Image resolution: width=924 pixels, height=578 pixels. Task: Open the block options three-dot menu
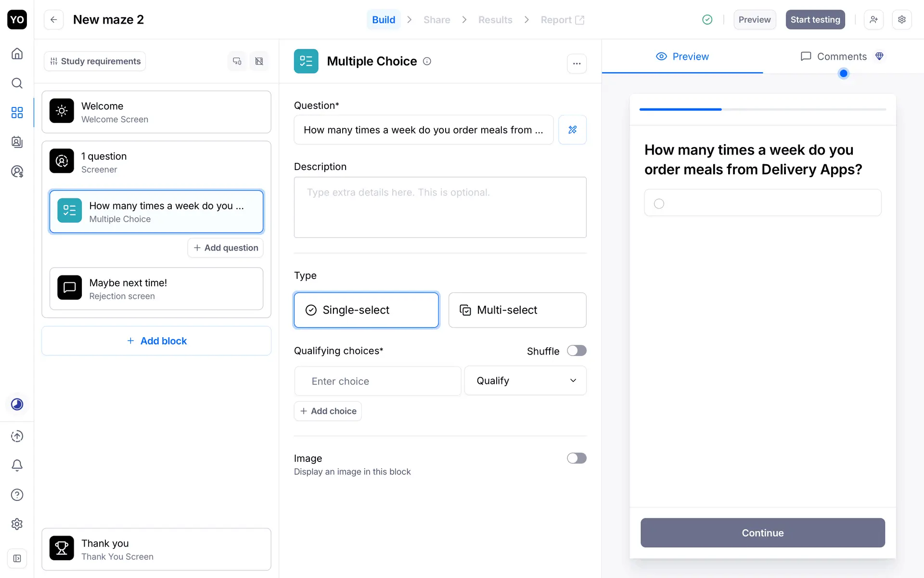pos(577,64)
